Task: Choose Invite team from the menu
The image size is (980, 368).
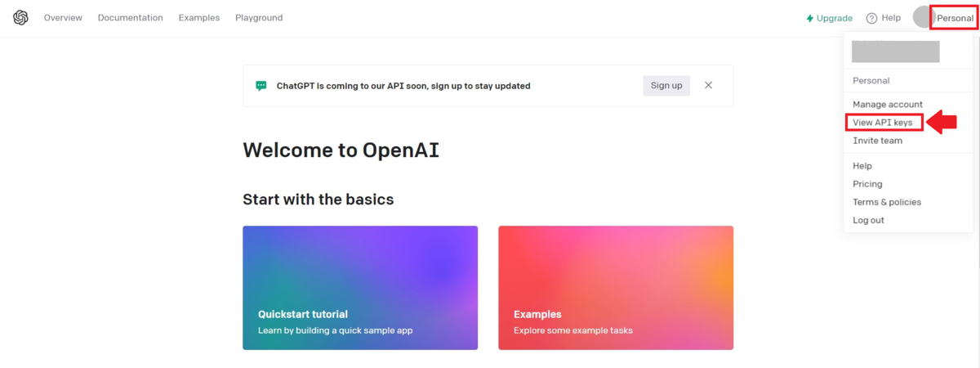Action: (x=877, y=141)
